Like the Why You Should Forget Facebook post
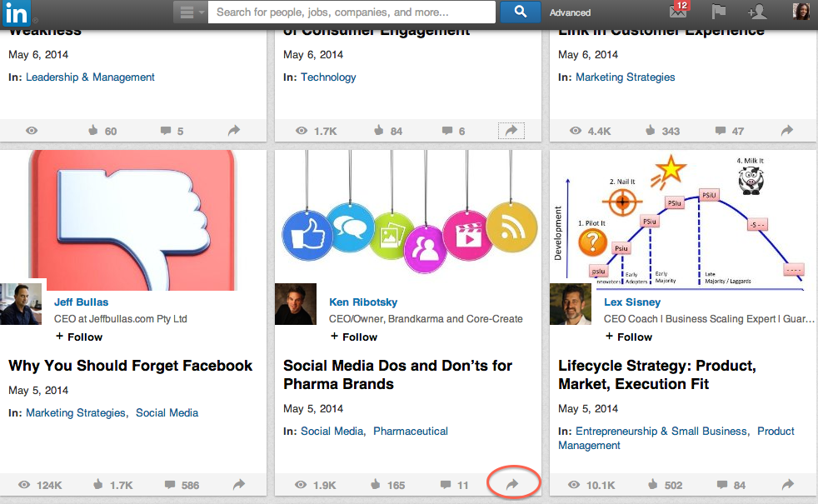 click(98, 485)
